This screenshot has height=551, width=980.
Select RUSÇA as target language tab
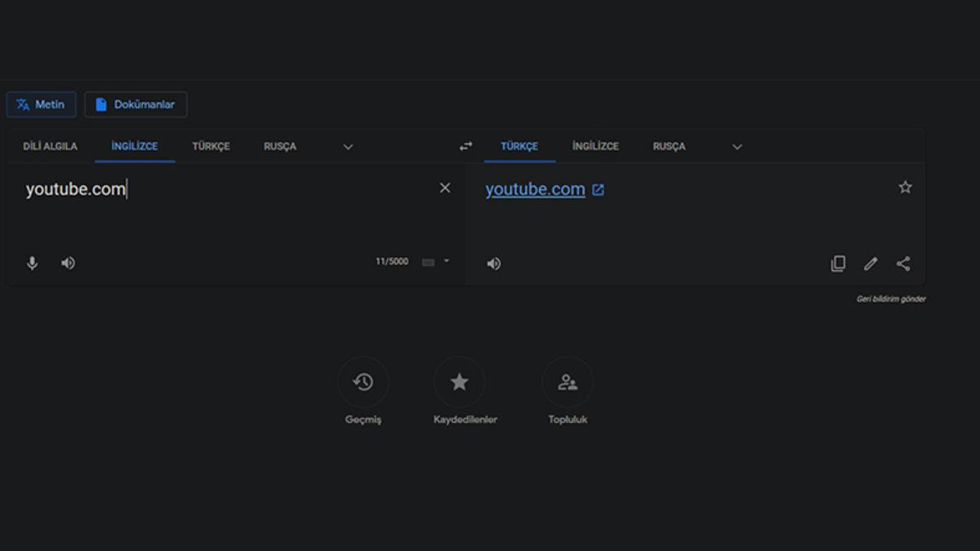coord(669,147)
